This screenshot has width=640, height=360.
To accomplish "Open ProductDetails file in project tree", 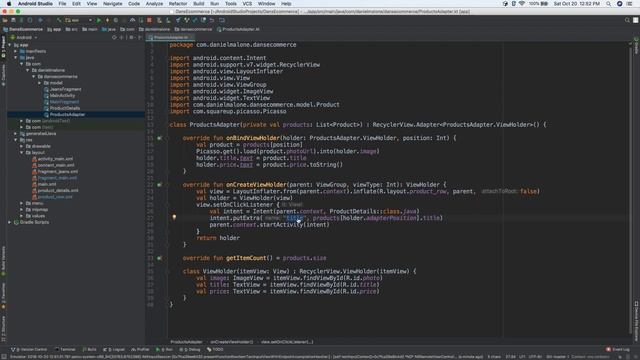I will [x=64, y=108].
